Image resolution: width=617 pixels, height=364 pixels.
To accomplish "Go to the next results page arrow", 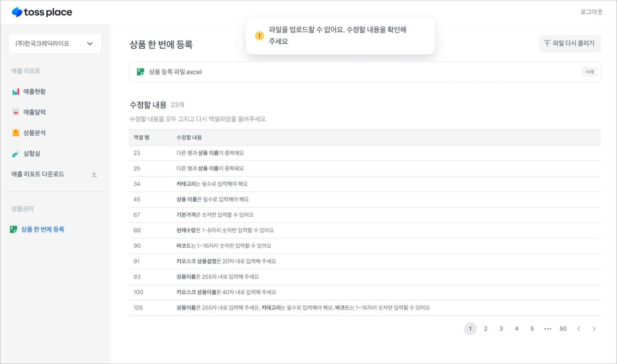I will [594, 329].
